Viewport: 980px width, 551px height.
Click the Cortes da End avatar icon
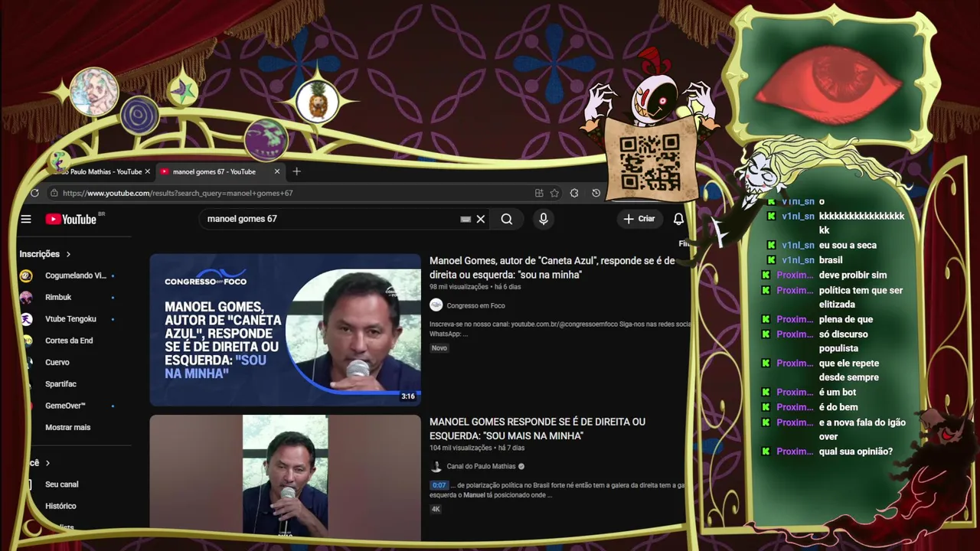28,341
